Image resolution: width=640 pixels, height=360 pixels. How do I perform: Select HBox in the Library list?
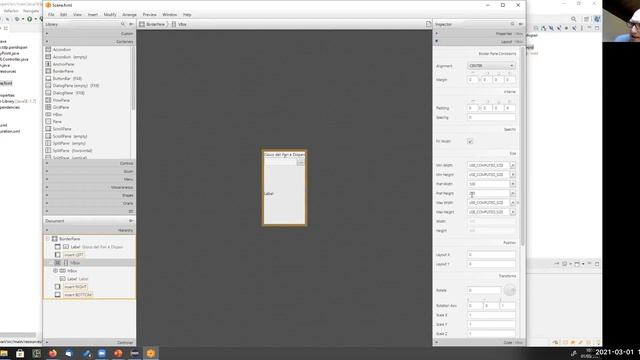click(57, 115)
